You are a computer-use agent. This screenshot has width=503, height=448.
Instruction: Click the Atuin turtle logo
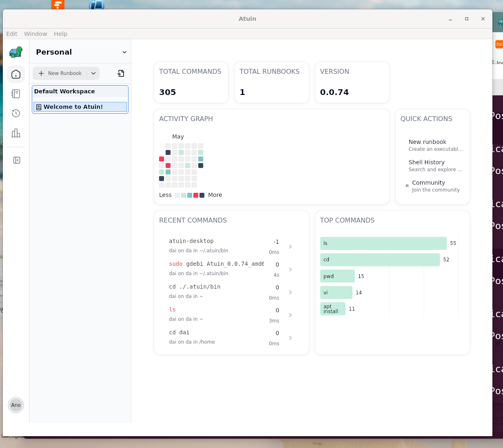point(16,52)
